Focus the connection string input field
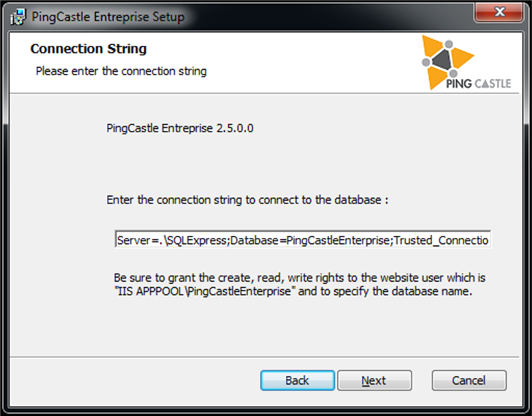This screenshot has height=416, width=532. click(303, 239)
